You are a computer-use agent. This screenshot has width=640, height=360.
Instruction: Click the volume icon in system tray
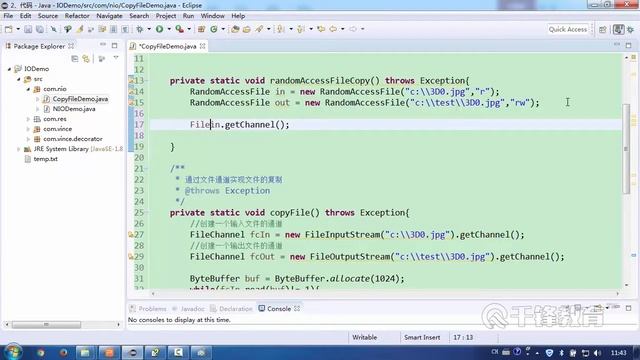597,353
